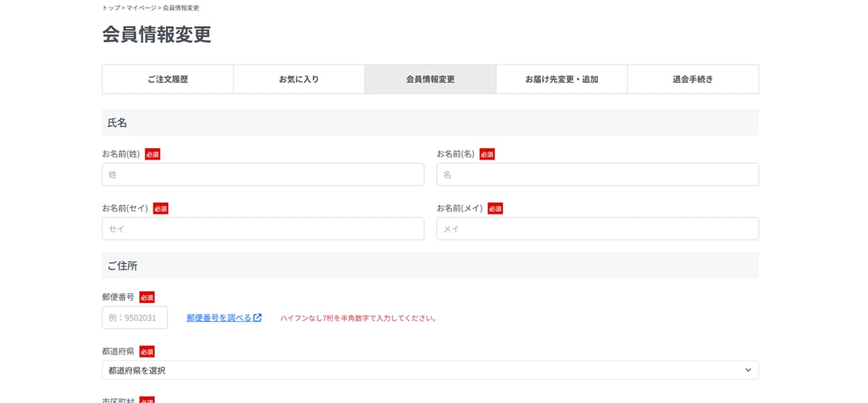This screenshot has height=403, width=868.
Task: Click the 会員情報変更 breadcrumb item
Action: click(x=181, y=8)
